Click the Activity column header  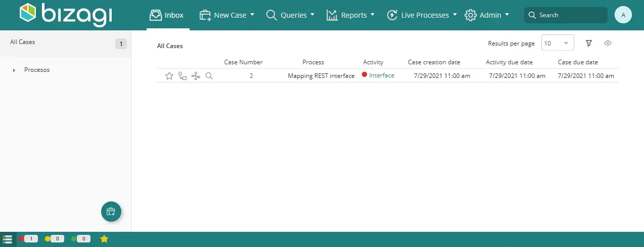click(373, 62)
